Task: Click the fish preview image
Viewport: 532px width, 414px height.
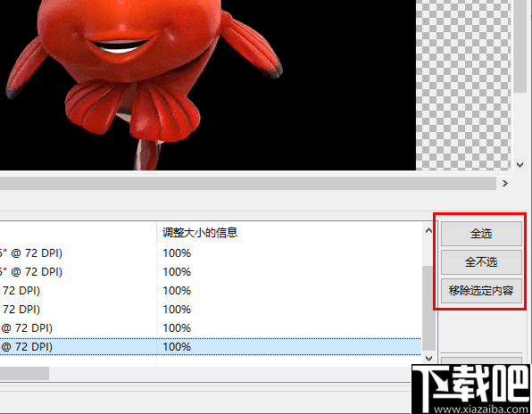Action: pos(208,85)
